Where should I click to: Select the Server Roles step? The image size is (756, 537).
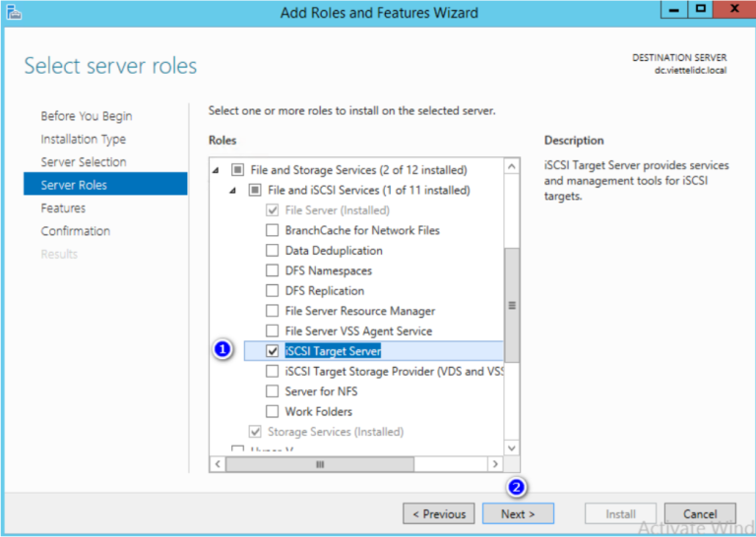(105, 184)
